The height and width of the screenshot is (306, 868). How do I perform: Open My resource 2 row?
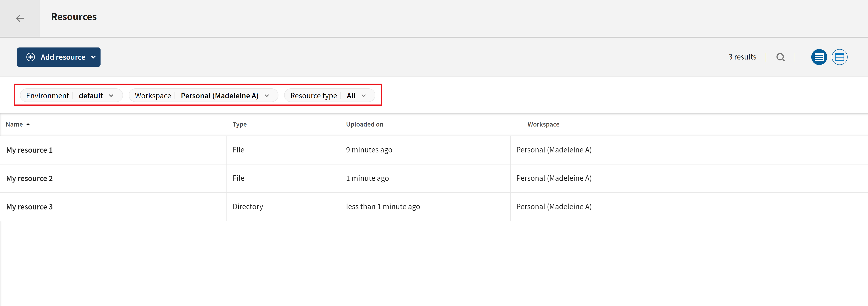[x=29, y=178]
